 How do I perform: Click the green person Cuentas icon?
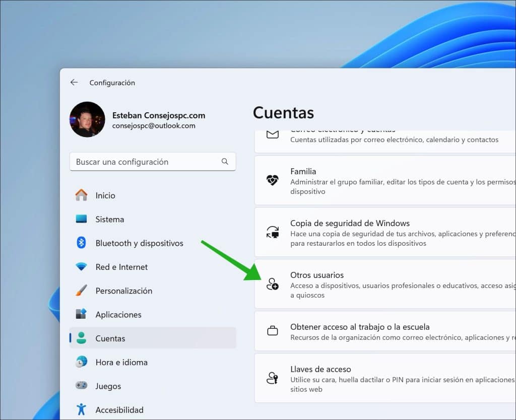click(x=81, y=338)
